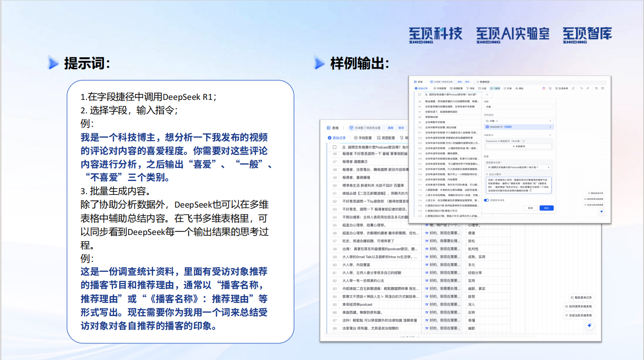
Task: Click row 98 text 華夏翎66號
Action: click(432, 117)
